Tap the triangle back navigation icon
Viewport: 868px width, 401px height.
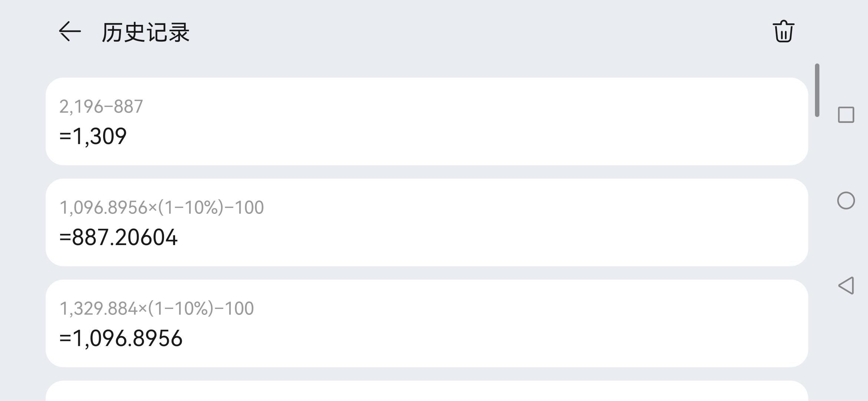coord(846,286)
